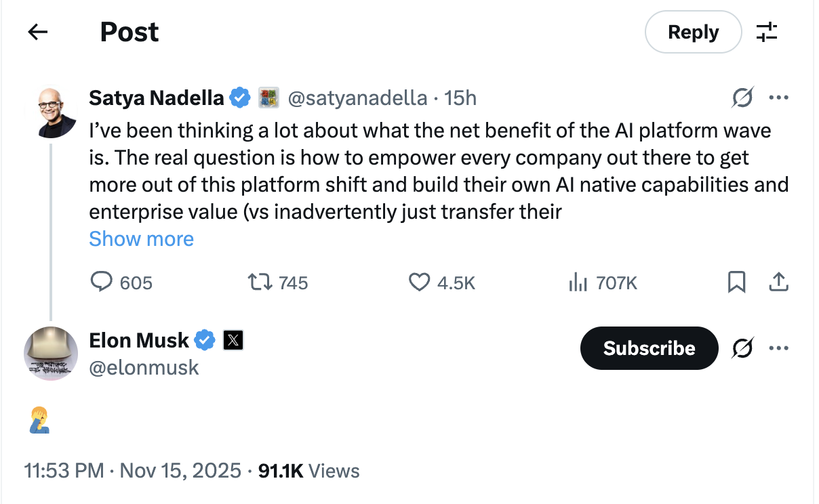Open the @elonmusk handle link
Screen dimensions: 819x504
[x=144, y=367]
